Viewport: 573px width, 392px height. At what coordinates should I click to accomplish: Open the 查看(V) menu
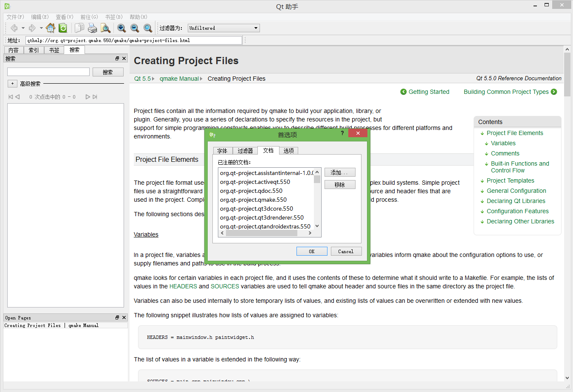point(65,17)
